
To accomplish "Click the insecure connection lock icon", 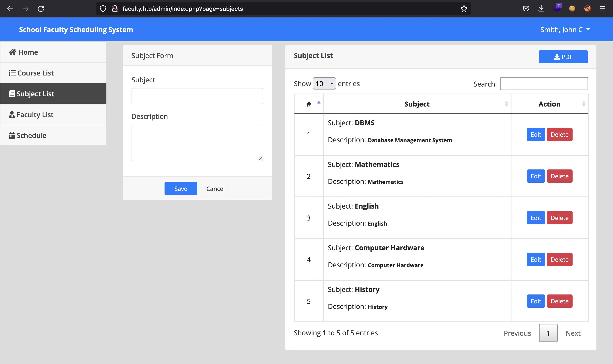I will point(115,9).
